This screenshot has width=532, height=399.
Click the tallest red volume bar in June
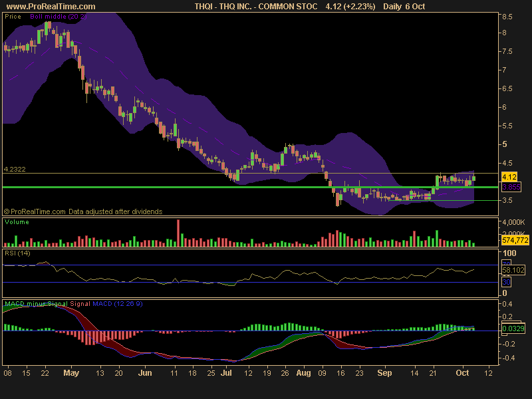(178, 233)
